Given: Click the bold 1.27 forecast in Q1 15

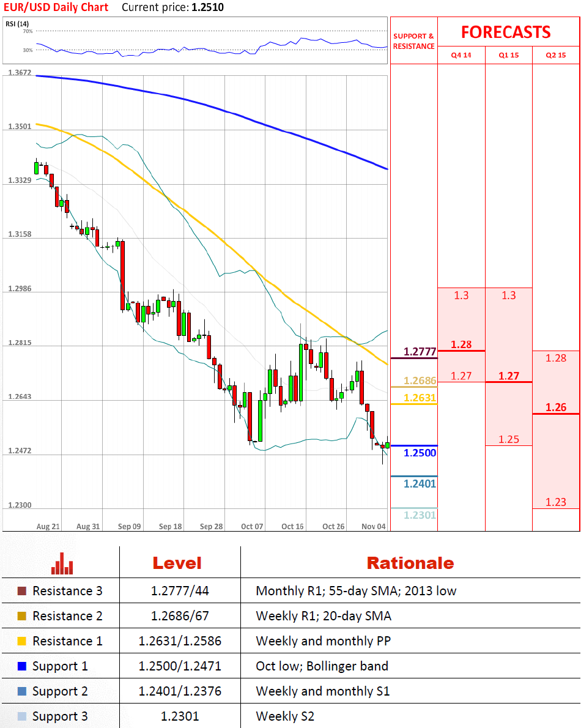Looking at the screenshot, I should point(509,376).
